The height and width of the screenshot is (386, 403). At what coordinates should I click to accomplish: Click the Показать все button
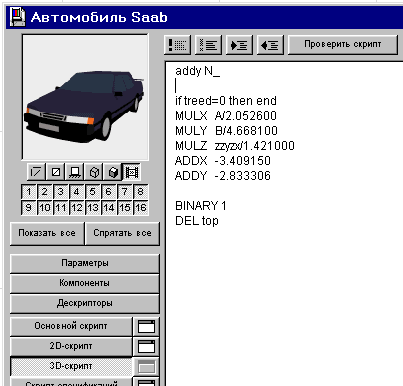click(47, 233)
